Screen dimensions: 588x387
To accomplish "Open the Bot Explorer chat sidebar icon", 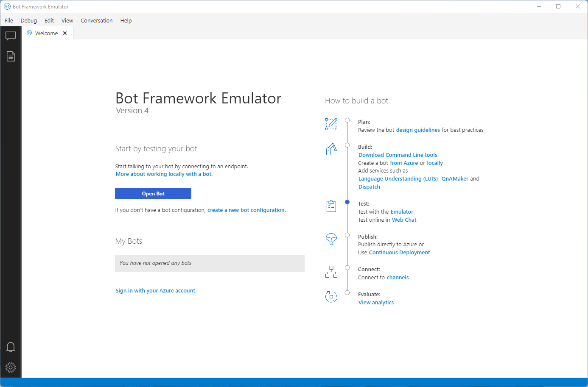I will [x=11, y=36].
